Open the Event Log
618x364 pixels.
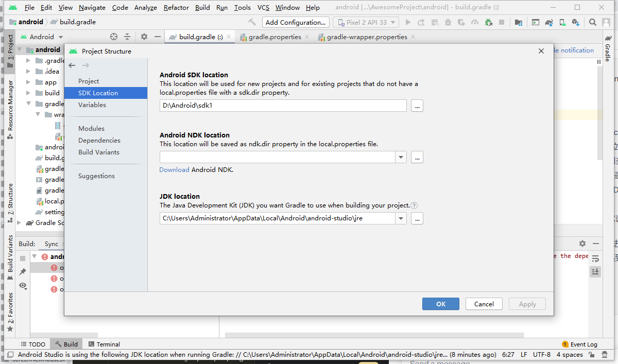pyautogui.click(x=584, y=344)
